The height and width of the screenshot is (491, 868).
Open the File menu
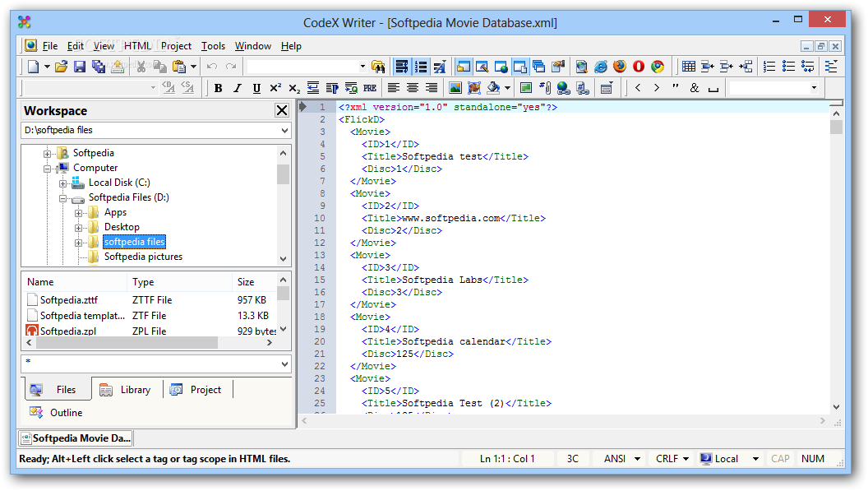click(50, 46)
